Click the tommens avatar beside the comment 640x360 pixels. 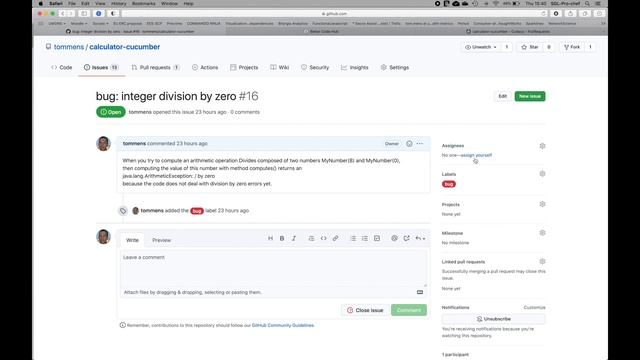(103, 144)
